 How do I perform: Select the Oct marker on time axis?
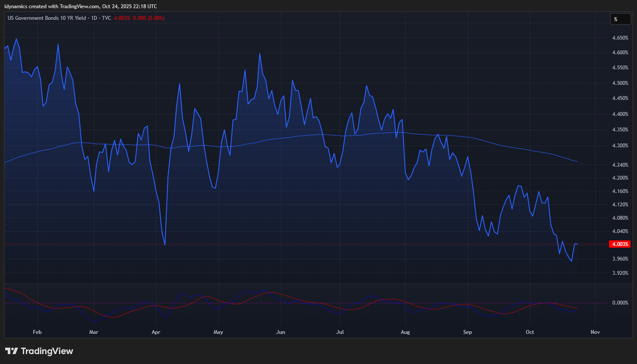coord(530,332)
